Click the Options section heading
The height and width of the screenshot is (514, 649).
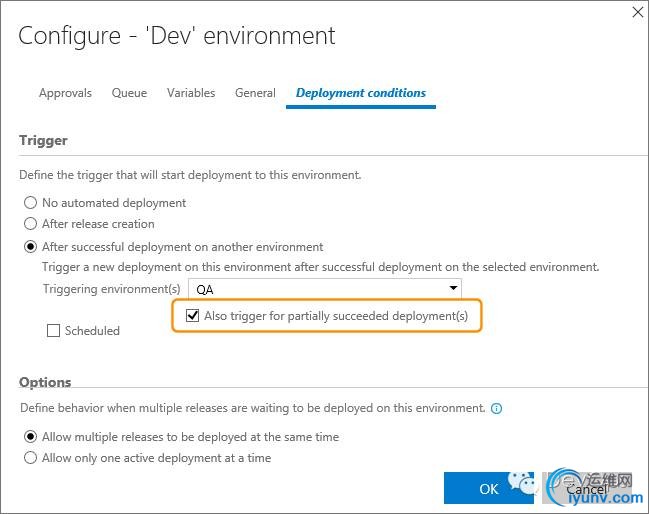click(45, 382)
